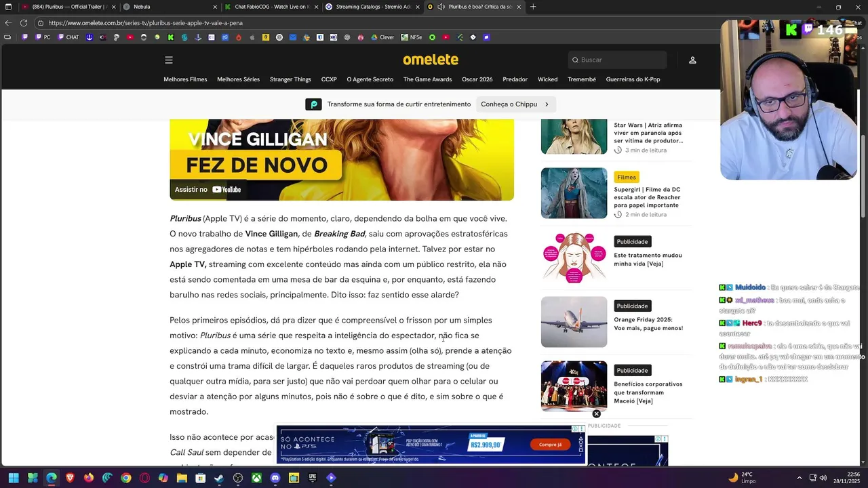Click the Conheça o Chippu button
Screen dimensions: 868x488
[515, 104]
